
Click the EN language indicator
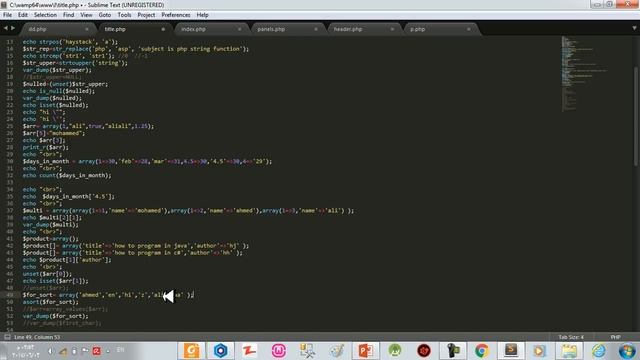(x=120, y=350)
